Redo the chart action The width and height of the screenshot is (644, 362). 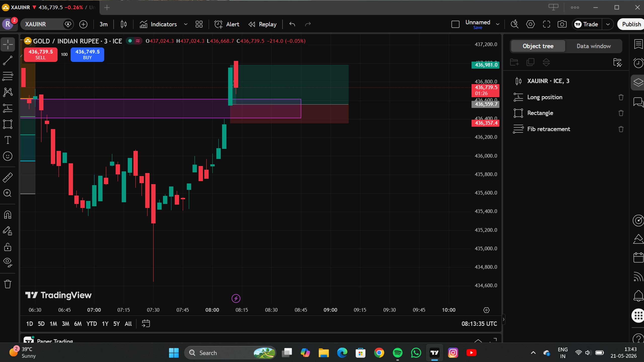(x=308, y=24)
